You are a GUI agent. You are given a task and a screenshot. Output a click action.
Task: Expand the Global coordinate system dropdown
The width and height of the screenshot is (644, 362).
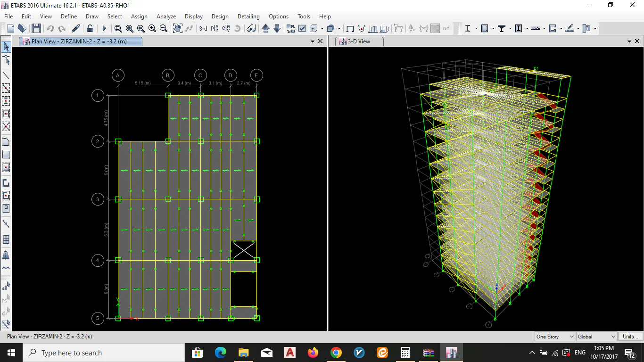[597, 337]
